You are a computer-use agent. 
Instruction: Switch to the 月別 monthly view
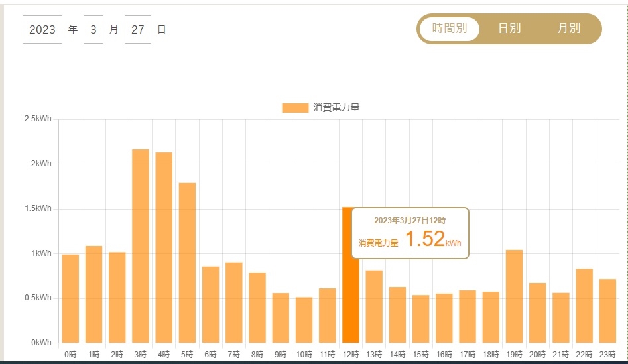point(569,29)
